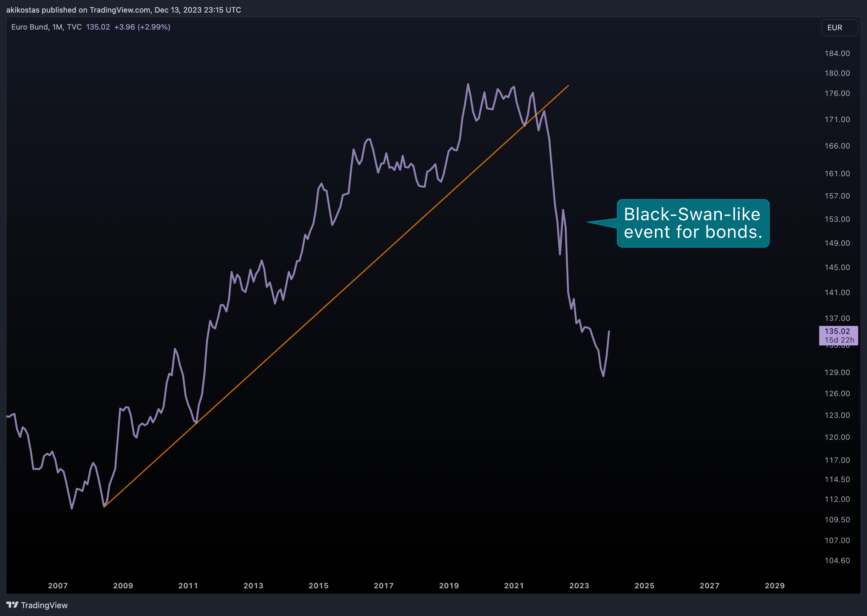Click the 153.00 price axis label
This screenshot has height=616, width=867.
click(837, 219)
